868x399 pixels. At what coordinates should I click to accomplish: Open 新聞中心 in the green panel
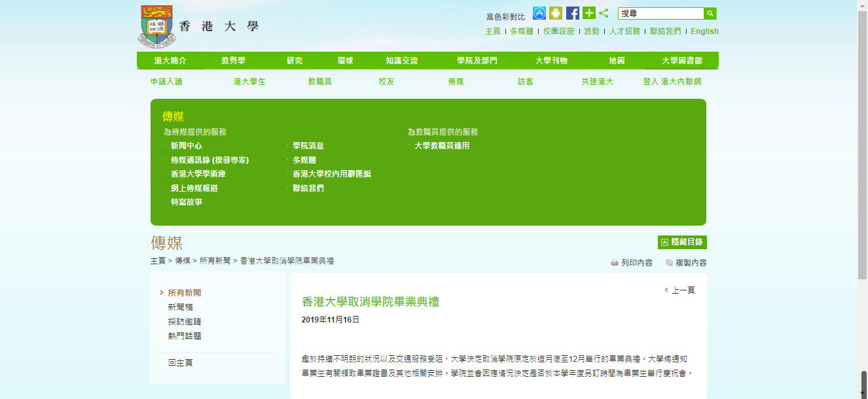(x=187, y=146)
